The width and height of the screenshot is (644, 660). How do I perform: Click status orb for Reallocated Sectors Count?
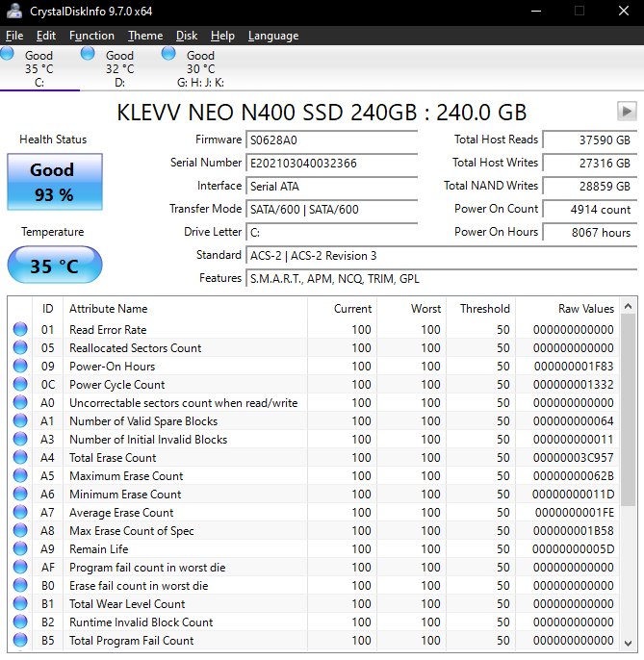tap(20, 347)
